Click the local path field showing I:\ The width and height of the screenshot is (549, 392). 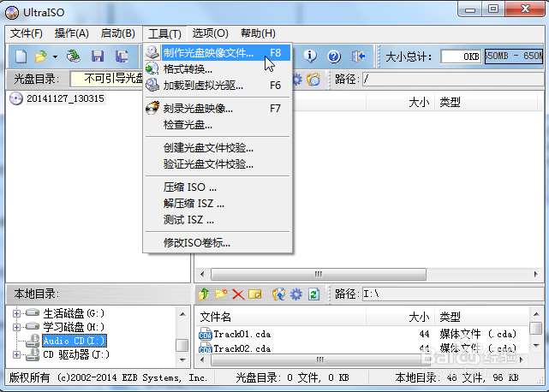(452, 294)
